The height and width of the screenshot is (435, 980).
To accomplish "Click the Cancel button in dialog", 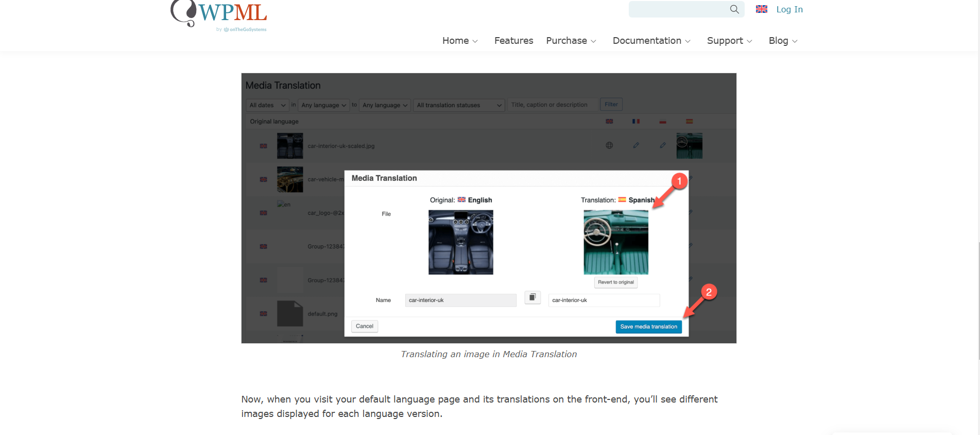I will tap(365, 326).
